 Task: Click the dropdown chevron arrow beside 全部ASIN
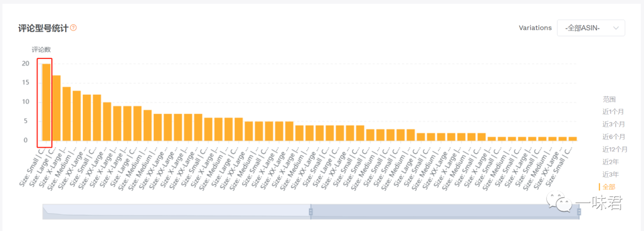pyautogui.click(x=615, y=28)
